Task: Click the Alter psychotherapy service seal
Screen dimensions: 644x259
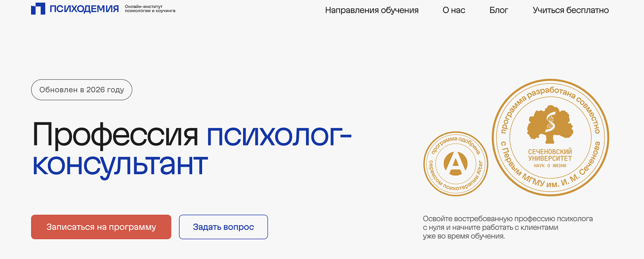Action: coord(456,164)
